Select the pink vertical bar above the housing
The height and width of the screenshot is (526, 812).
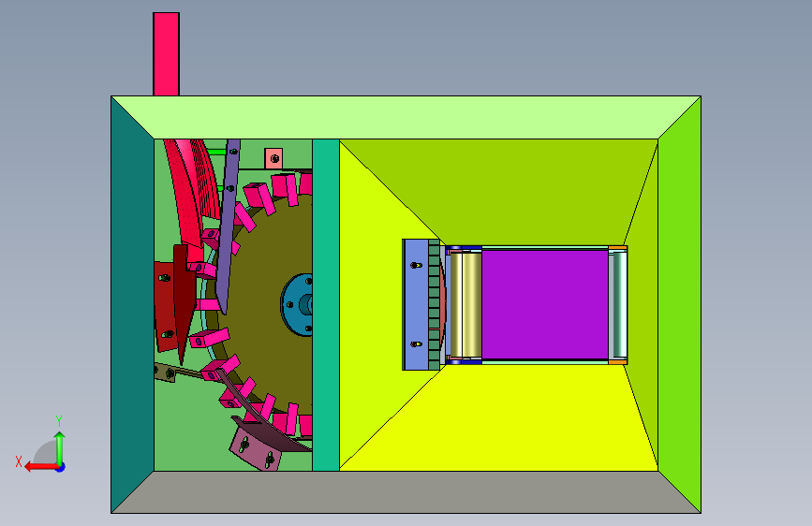(166, 54)
